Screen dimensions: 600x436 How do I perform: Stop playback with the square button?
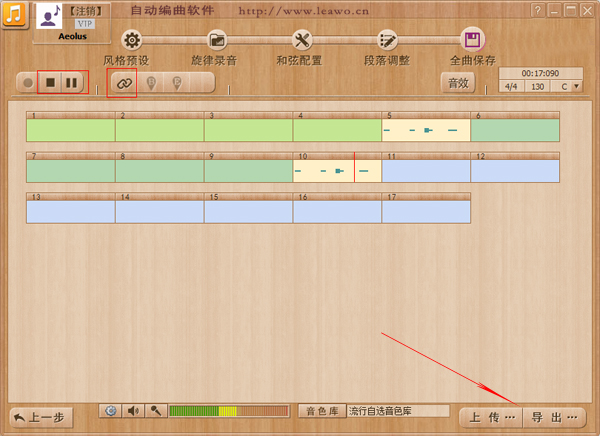50,83
